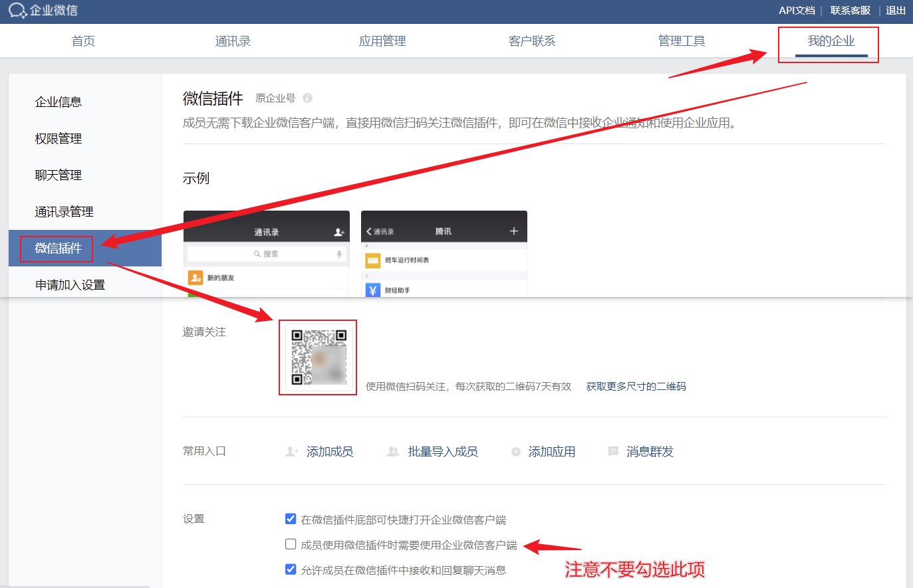Switch to the 通讯录 tab
This screenshot has width=913, height=588.
pos(233,41)
